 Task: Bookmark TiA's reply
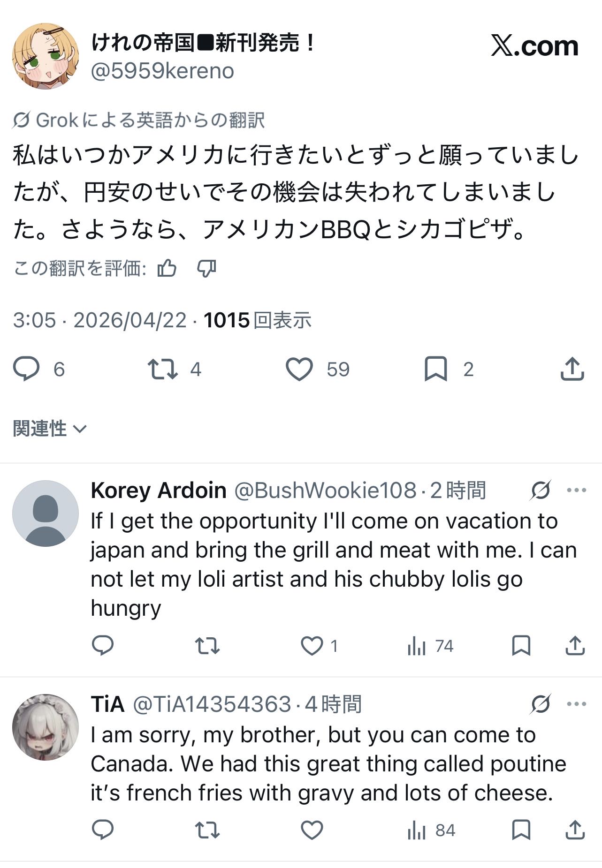(x=521, y=830)
